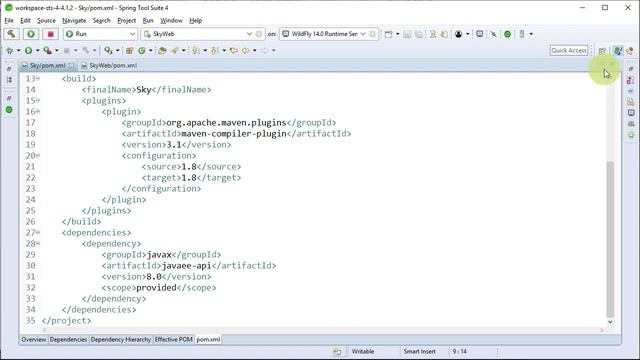Collapse the configuration element on line 20
Image resolution: width=640 pixels, height=360 pixels.
(x=38, y=155)
